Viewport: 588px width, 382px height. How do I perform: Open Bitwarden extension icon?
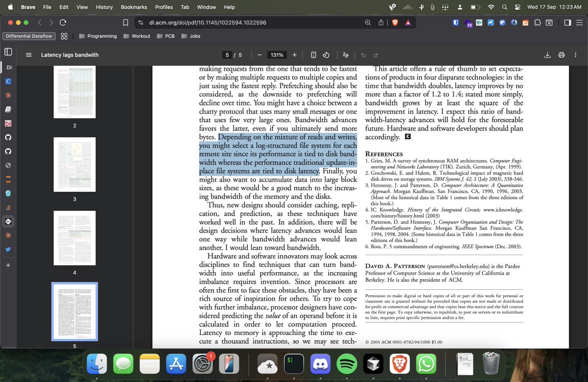[455, 23]
